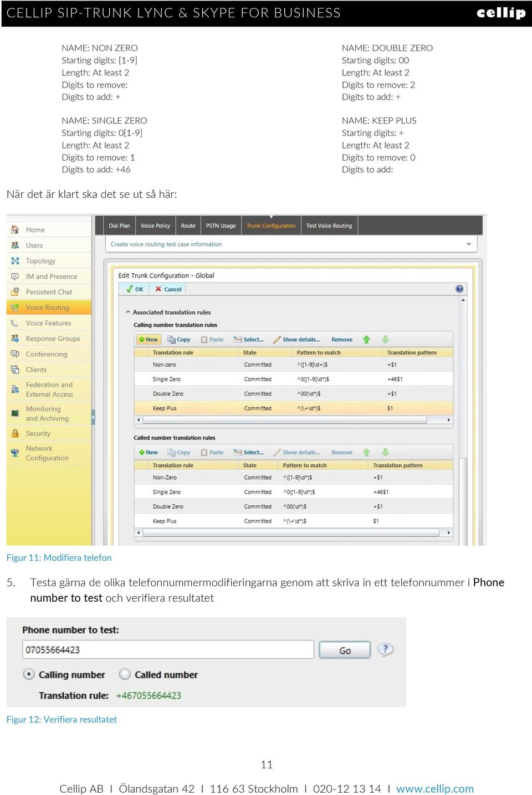Open the Response Groups section

tap(49, 338)
